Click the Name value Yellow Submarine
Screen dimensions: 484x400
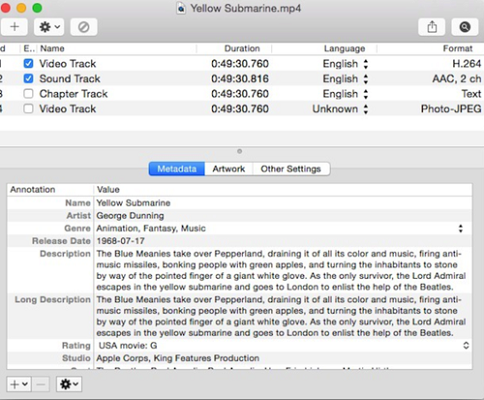(x=133, y=203)
